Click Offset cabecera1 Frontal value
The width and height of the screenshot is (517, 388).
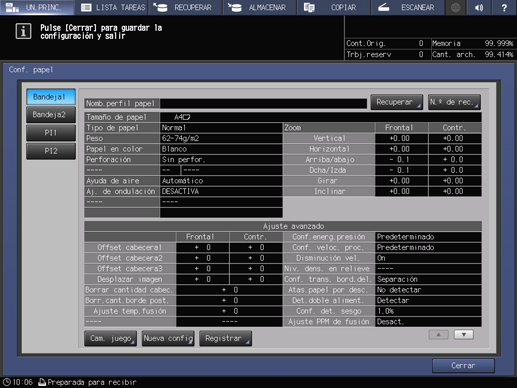click(x=202, y=247)
